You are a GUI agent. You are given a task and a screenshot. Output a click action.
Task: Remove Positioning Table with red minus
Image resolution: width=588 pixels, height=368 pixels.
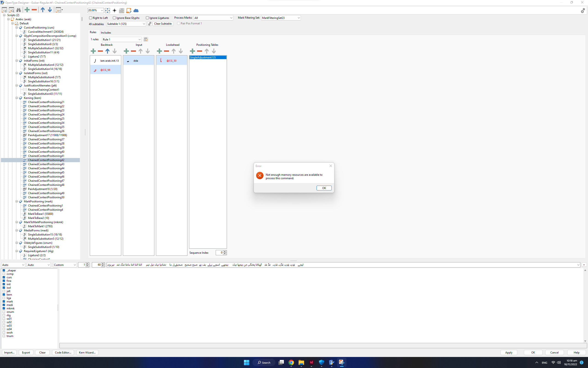(x=199, y=51)
